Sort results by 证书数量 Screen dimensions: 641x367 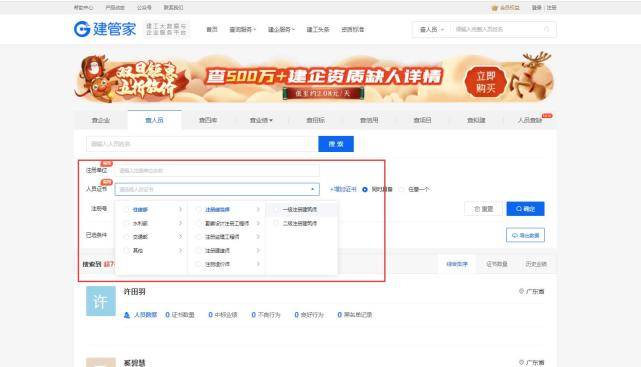pos(497,264)
